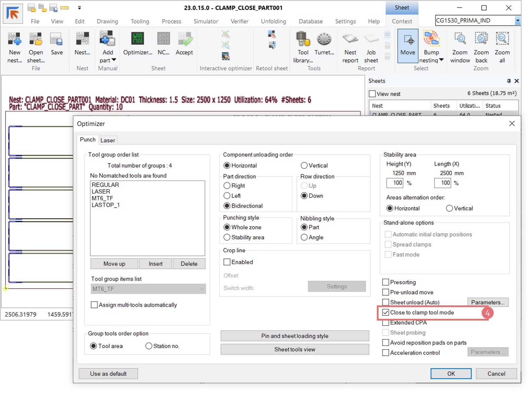Open the Tooling menu
This screenshot has height=394, width=532.
click(x=140, y=21)
